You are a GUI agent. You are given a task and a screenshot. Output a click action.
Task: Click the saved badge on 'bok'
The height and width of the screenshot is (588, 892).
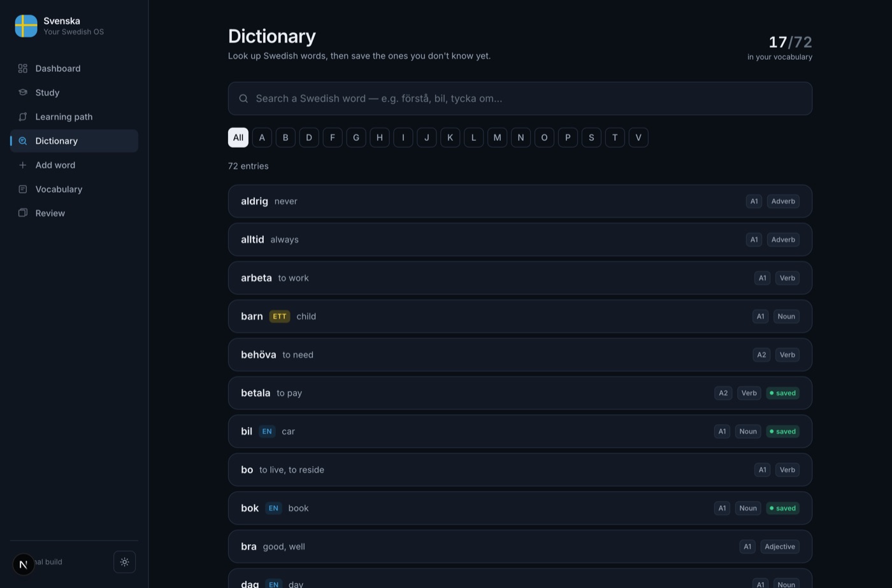[x=782, y=508]
